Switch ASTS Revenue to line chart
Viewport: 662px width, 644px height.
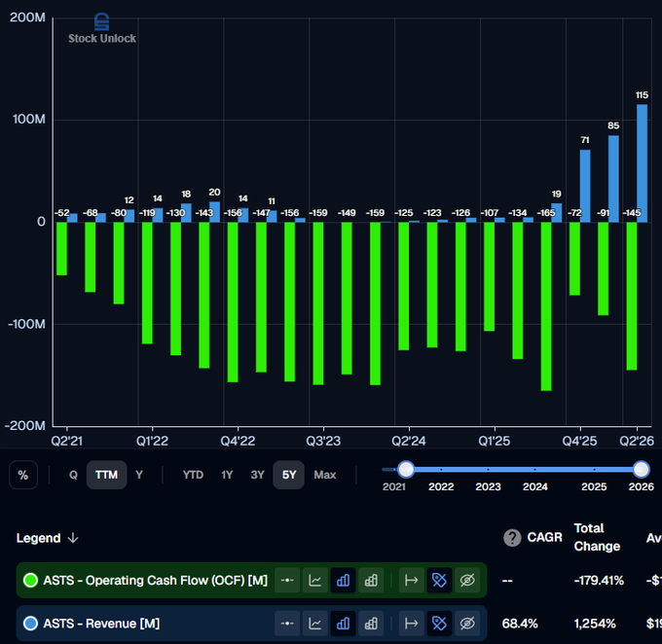[x=315, y=624]
